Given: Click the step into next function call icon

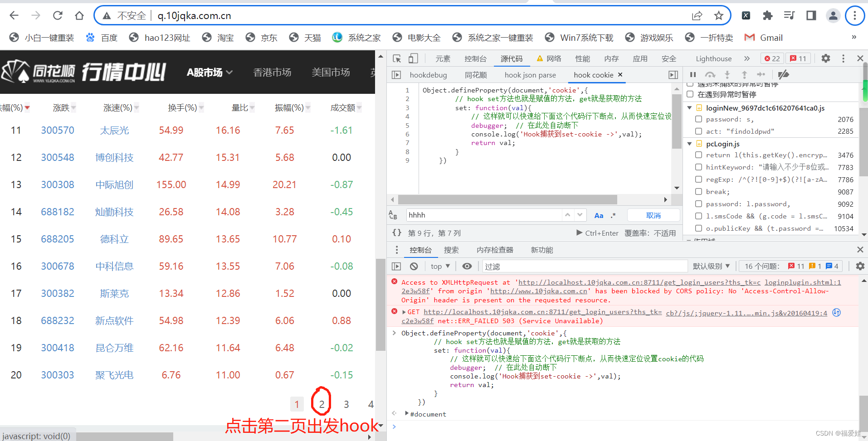Looking at the screenshot, I should [727, 75].
